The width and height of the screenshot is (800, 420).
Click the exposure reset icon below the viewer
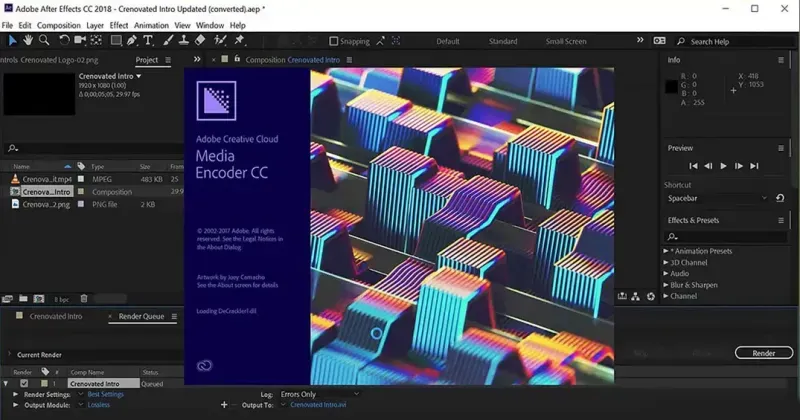pyautogui.click(x=651, y=297)
